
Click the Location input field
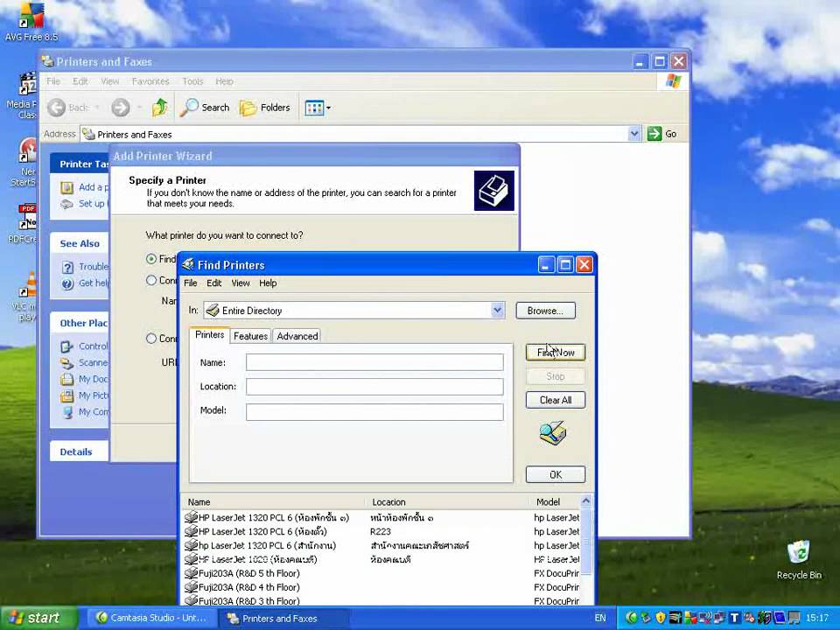click(x=374, y=387)
